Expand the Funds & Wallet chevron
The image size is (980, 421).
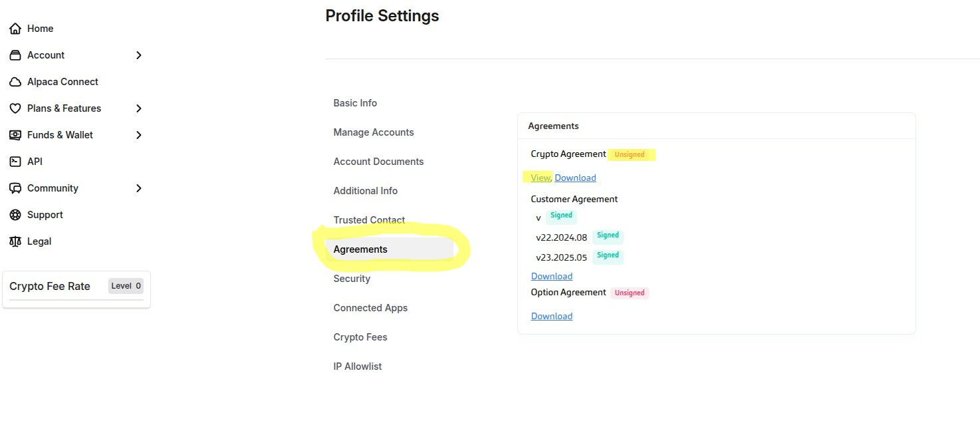(139, 135)
